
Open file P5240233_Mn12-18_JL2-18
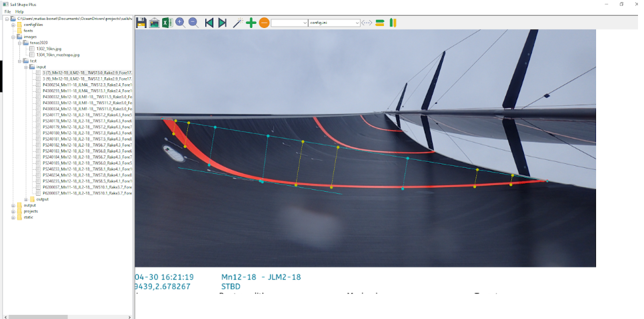click(87, 169)
